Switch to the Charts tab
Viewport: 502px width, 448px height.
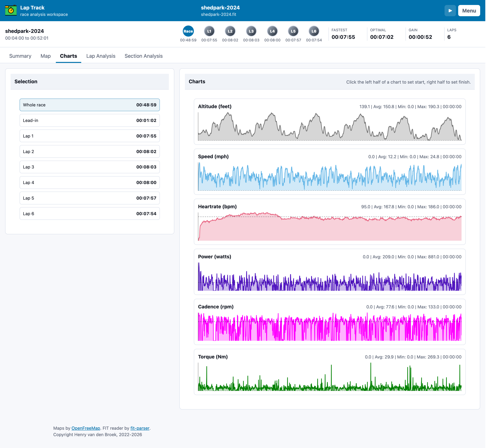(68, 56)
